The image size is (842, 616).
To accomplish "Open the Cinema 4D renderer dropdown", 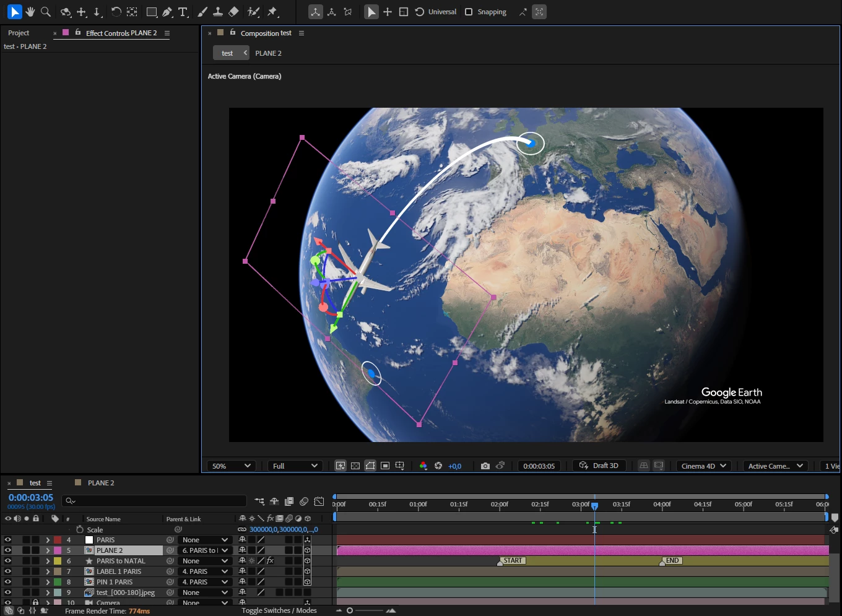I will pos(703,466).
